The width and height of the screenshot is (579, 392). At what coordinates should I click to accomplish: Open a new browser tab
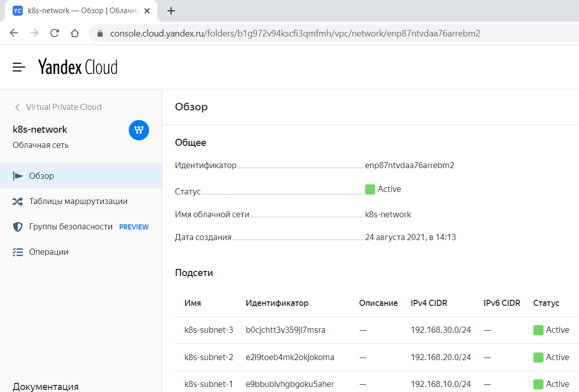coord(171,11)
